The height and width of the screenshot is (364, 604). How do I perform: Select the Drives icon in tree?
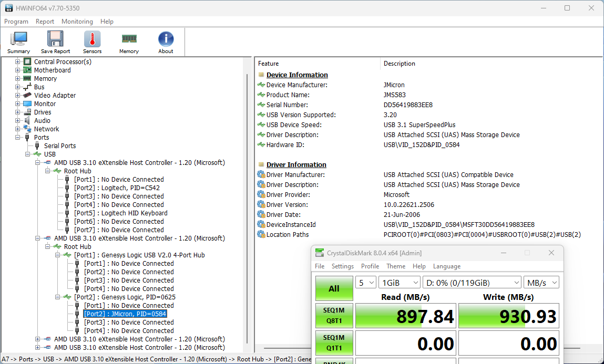pyautogui.click(x=27, y=112)
